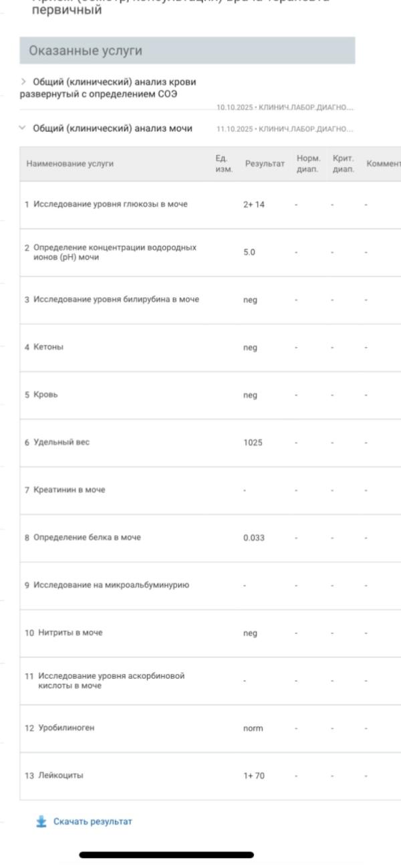Click the "Результат" column header

(x=265, y=163)
